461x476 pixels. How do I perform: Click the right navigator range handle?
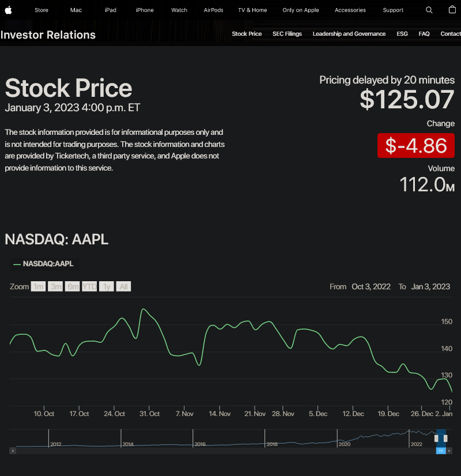point(445,439)
